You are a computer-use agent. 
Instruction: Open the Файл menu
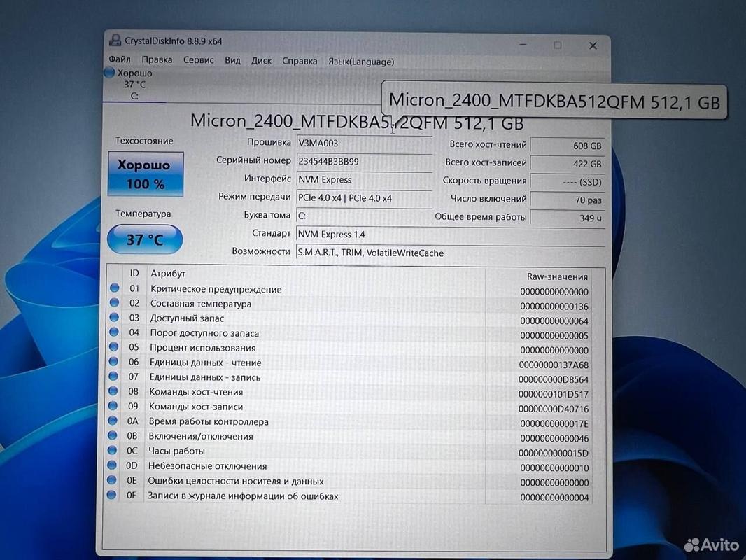click(120, 59)
